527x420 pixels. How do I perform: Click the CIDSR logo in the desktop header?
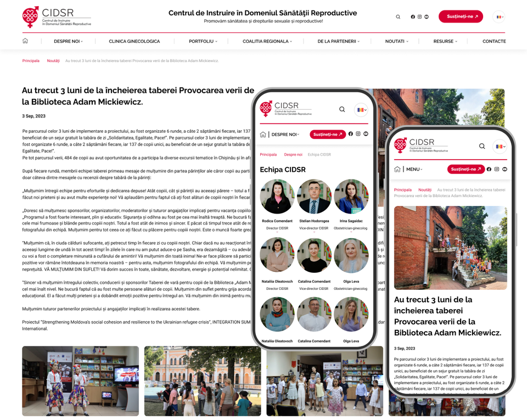coord(57,17)
